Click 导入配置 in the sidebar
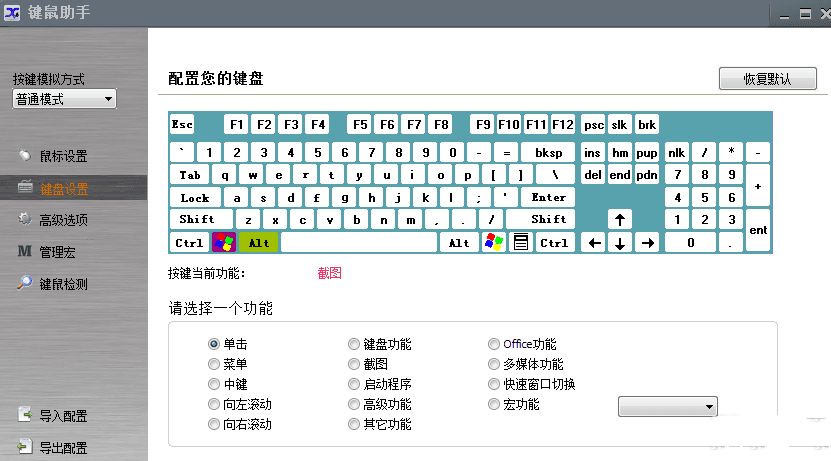Image resolution: width=831 pixels, height=461 pixels. (x=62, y=416)
